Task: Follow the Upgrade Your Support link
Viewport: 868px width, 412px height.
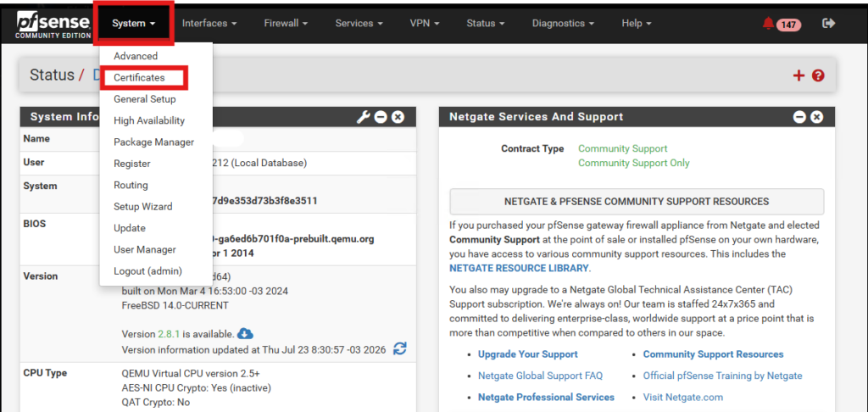Action: coord(528,354)
